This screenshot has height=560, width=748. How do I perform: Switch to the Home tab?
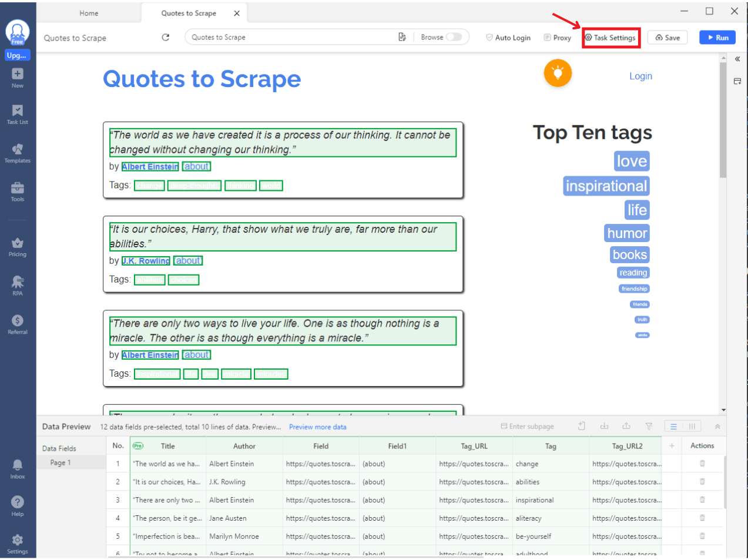89,13
